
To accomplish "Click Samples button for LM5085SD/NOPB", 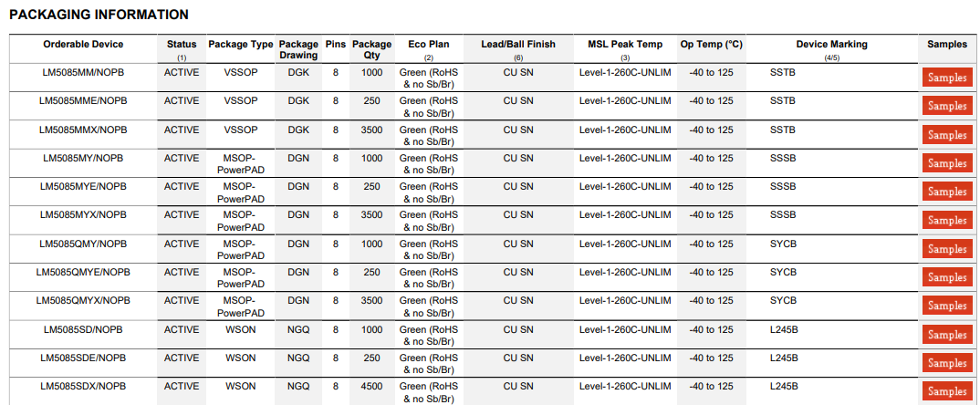I will (x=947, y=335).
